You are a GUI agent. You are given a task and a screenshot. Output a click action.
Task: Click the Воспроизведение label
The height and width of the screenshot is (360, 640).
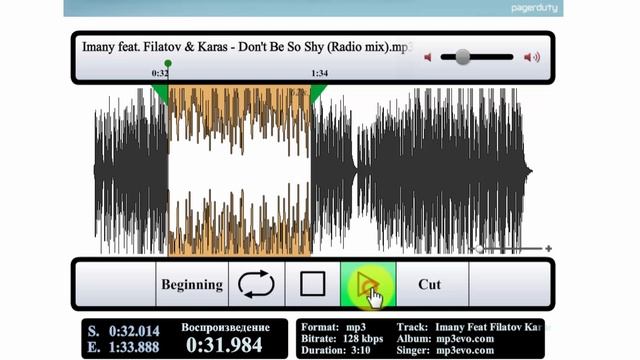[225, 327]
